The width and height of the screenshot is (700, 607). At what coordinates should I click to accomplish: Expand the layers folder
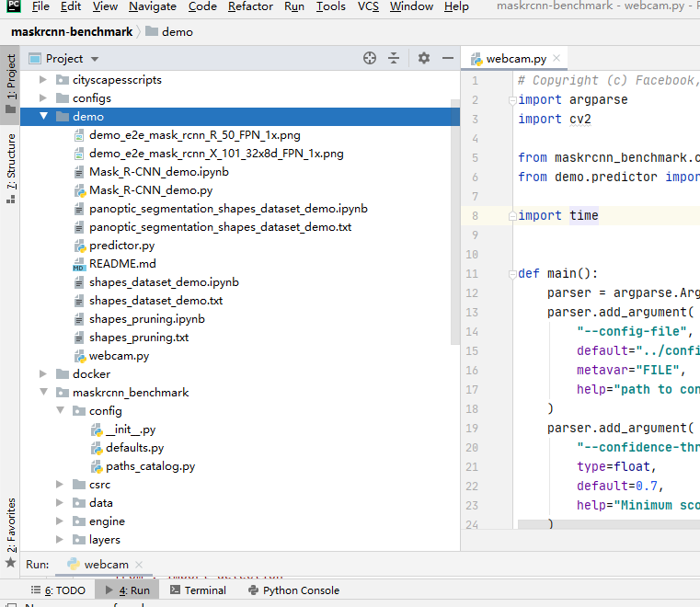point(60,540)
